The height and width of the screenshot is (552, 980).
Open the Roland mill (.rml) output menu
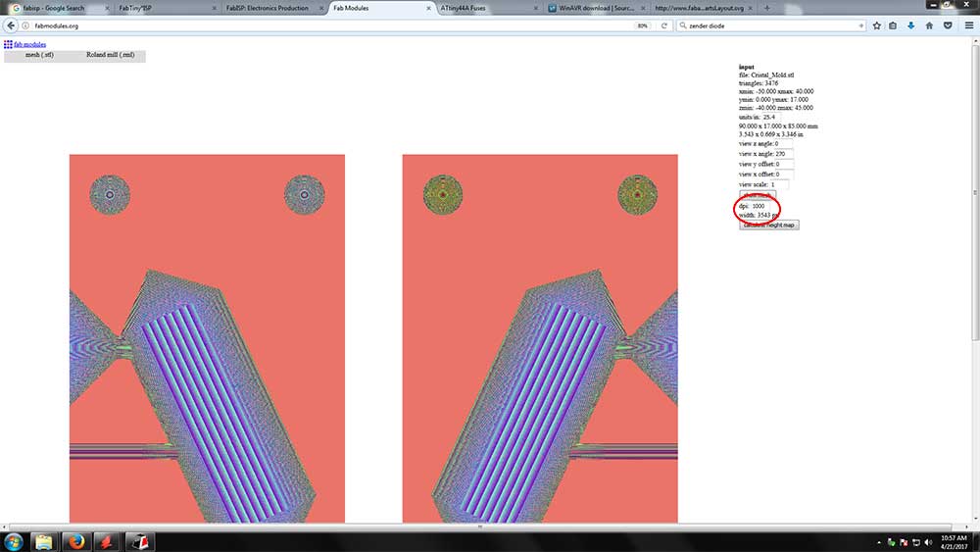(x=111, y=55)
